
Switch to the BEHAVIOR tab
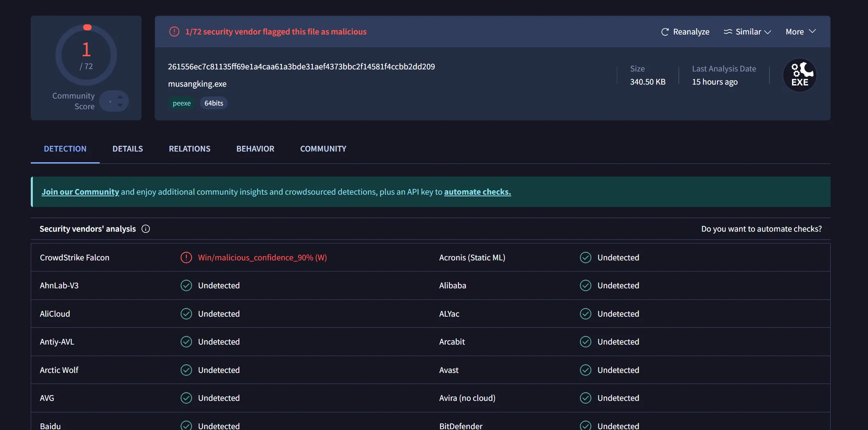tap(255, 149)
